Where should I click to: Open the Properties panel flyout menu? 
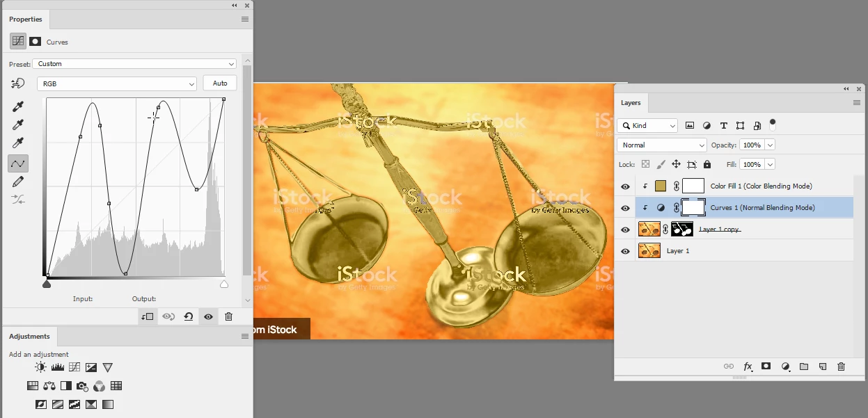point(245,19)
